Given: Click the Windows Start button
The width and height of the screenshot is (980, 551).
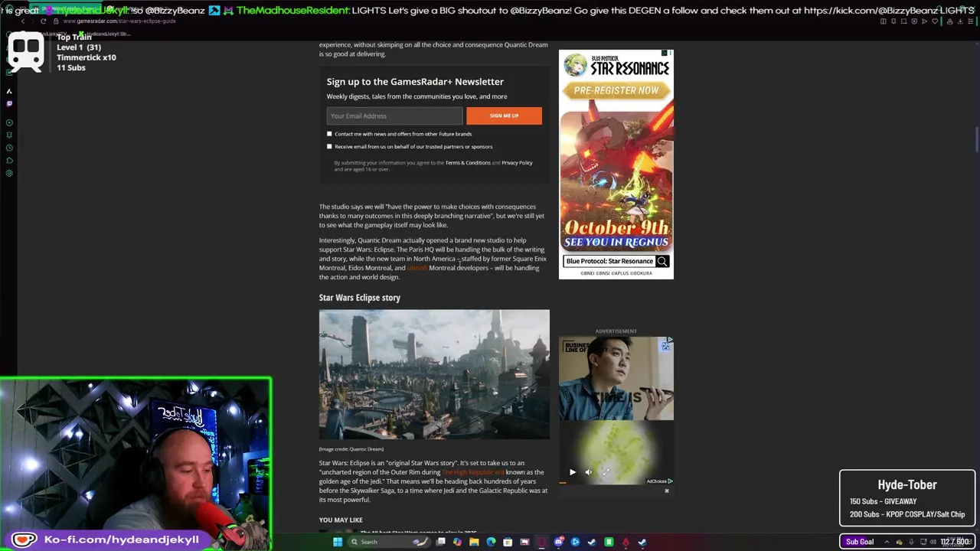Looking at the screenshot, I should click(338, 542).
